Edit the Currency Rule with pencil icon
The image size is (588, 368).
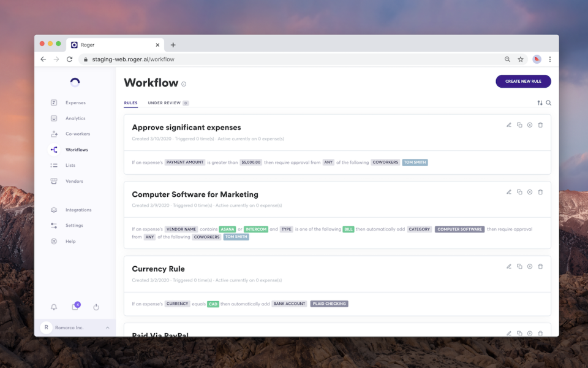click(x=509, y=266)
